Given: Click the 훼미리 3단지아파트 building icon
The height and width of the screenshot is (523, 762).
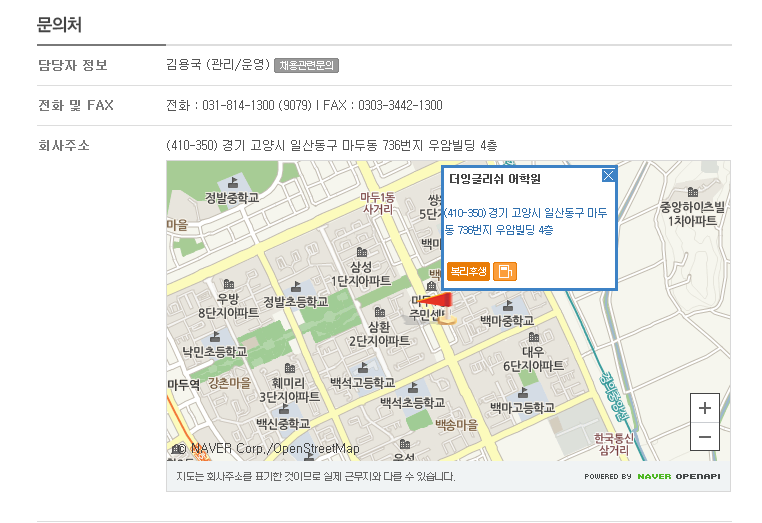Looking at the screenshot, I should pos(290,368).
